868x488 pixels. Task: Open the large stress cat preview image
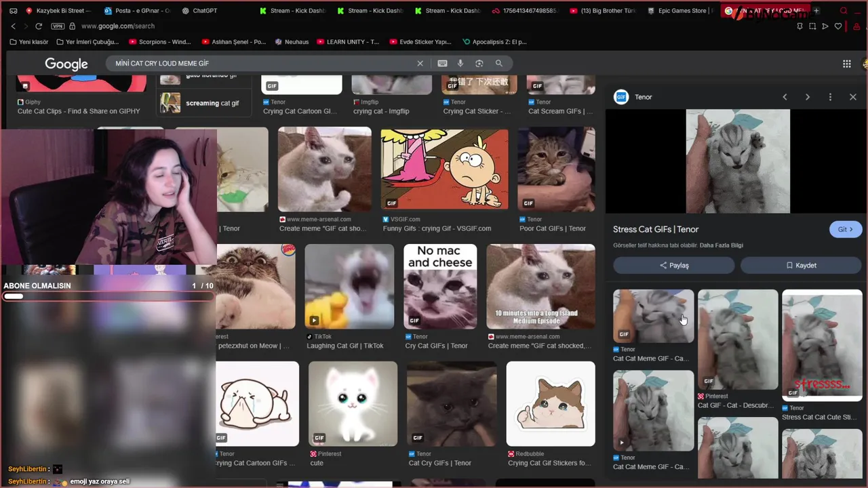(738, 161)
